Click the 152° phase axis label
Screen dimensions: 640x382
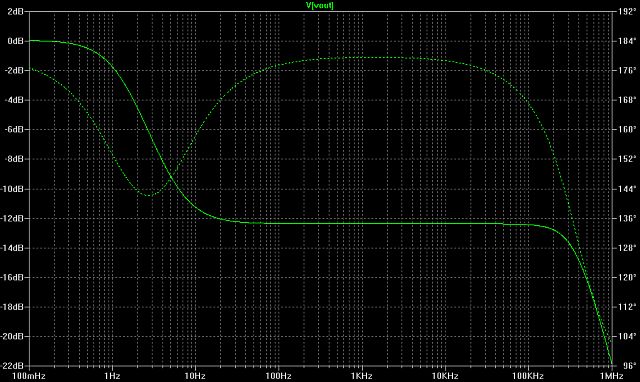pyautogui.click(x=627, y=159)
